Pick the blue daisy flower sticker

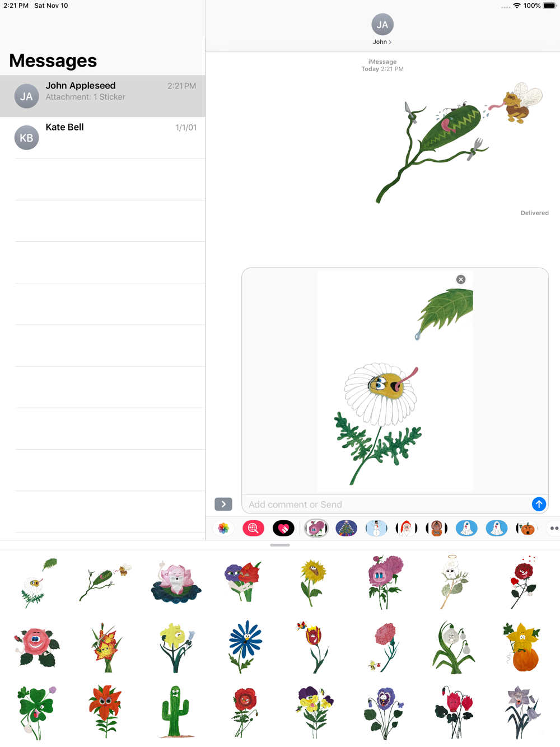[245, 647]
